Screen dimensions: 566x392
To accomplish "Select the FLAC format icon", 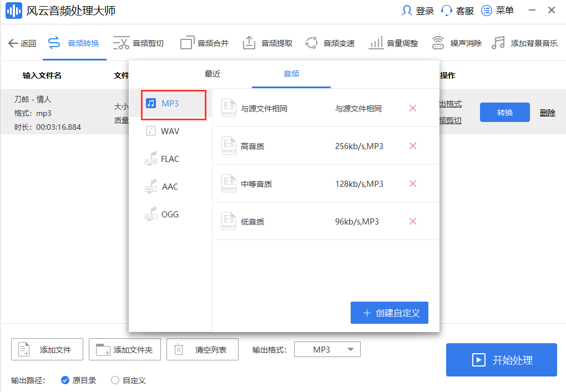I will [151, 159].
